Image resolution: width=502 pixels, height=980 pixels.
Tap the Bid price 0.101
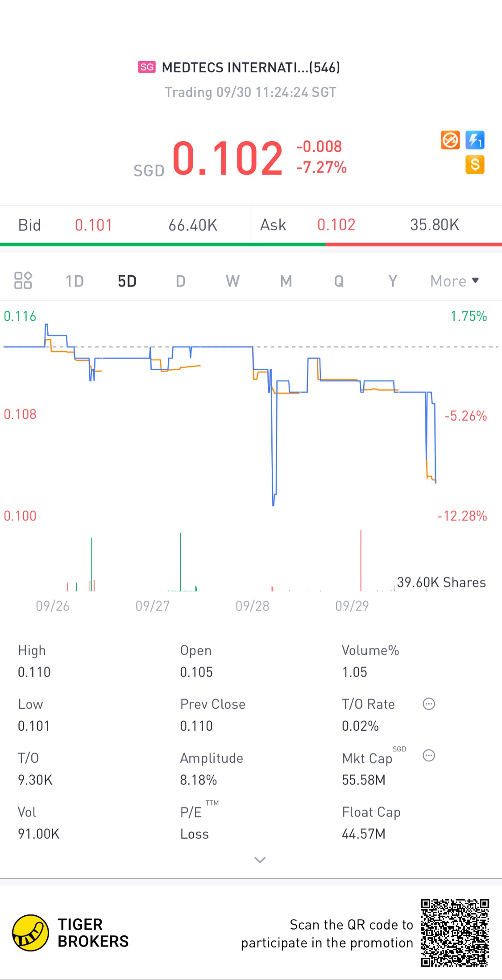(94, 225)
